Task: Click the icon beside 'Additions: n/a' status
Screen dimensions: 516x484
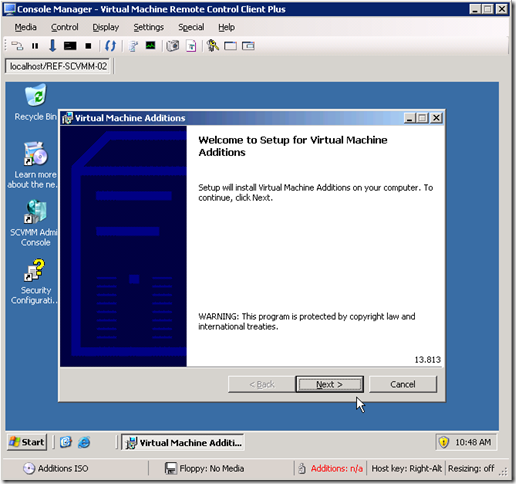Action: click(x=302, y=468)
